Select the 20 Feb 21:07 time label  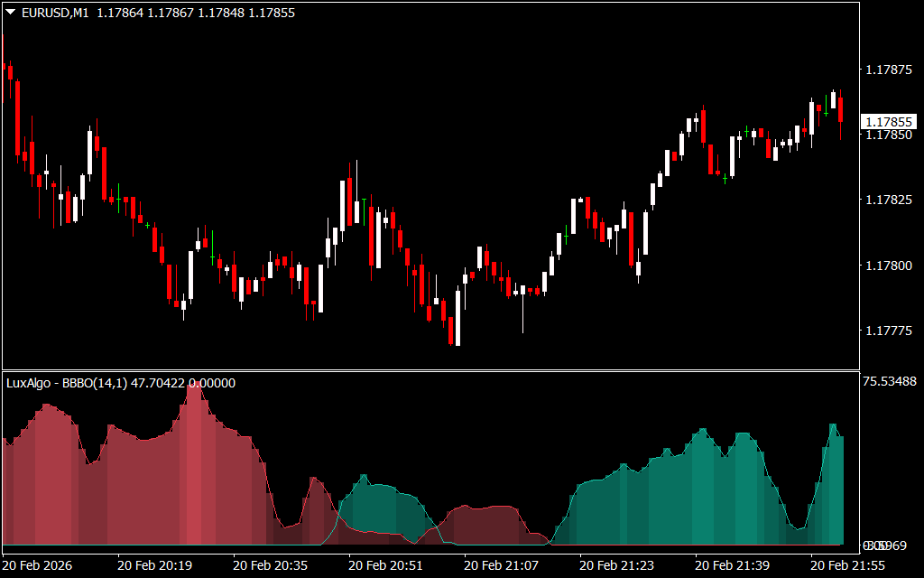(x=501, y=564)
